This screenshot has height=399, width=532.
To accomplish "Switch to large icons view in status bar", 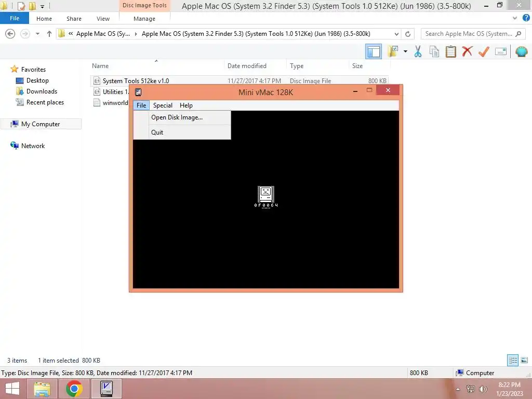I will (x=524, y=360).
